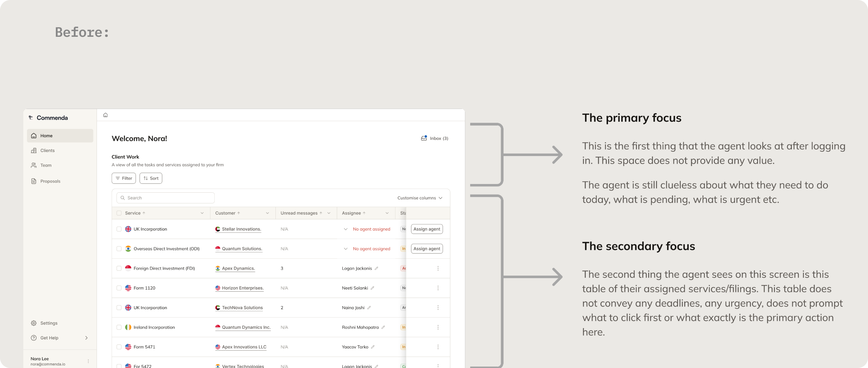Edit assignee pencil next to Neeti Solanki

[372, 288]
